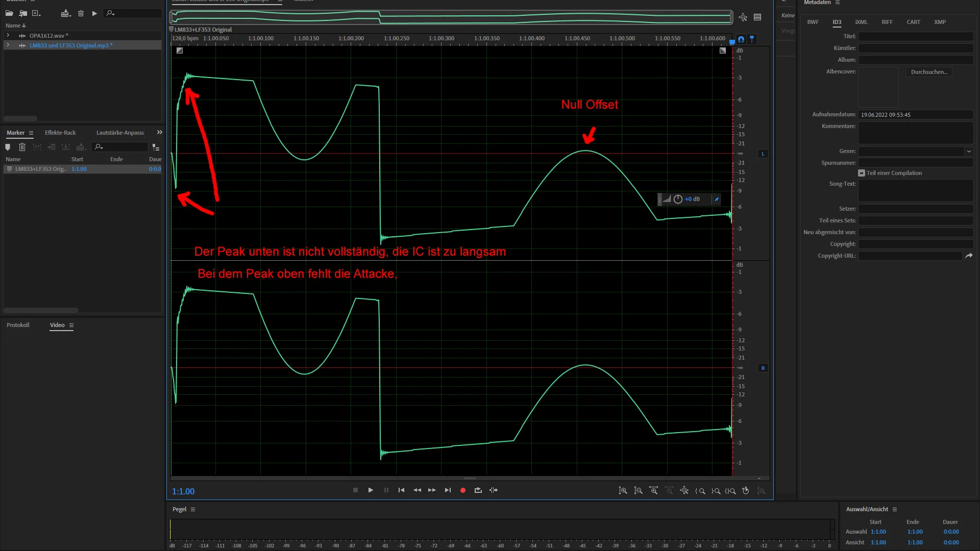980x551 pixels.
Task: Toggle 'Teil einer Compilation' checkbox
Action: click(862, 173)
